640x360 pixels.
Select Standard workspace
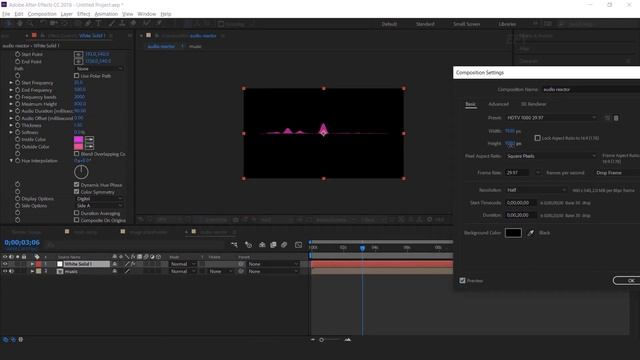pyautogui.click(x=425, y=24)
